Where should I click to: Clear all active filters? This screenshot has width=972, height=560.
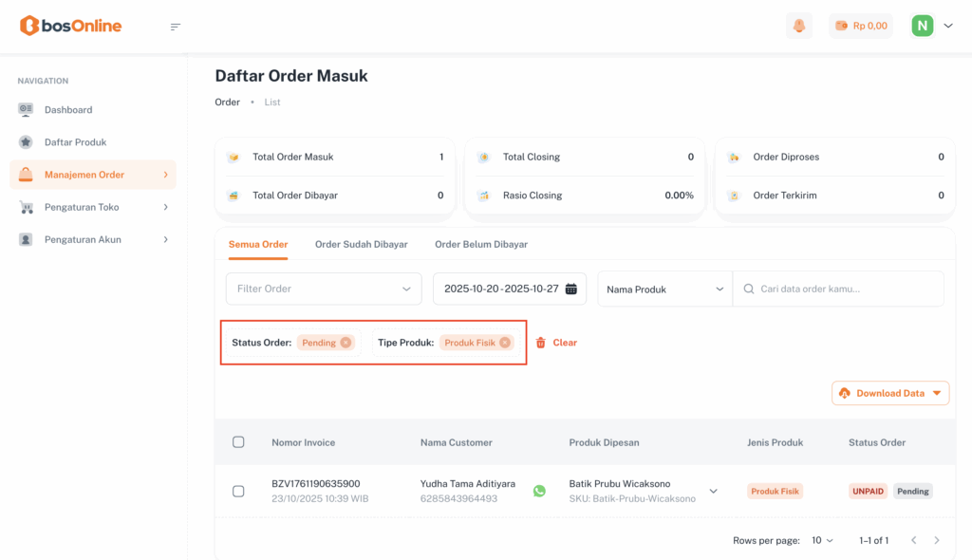tap(556, 343)
